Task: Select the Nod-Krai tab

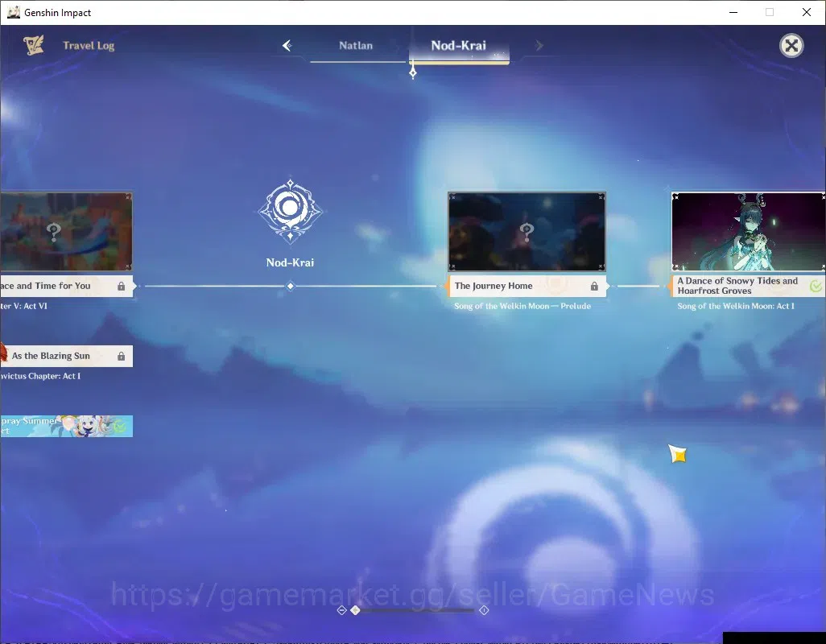Action: pos(459,46)
